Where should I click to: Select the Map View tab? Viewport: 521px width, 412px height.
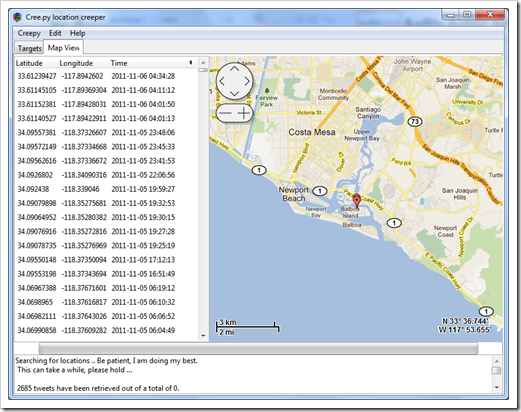[64, 48]
